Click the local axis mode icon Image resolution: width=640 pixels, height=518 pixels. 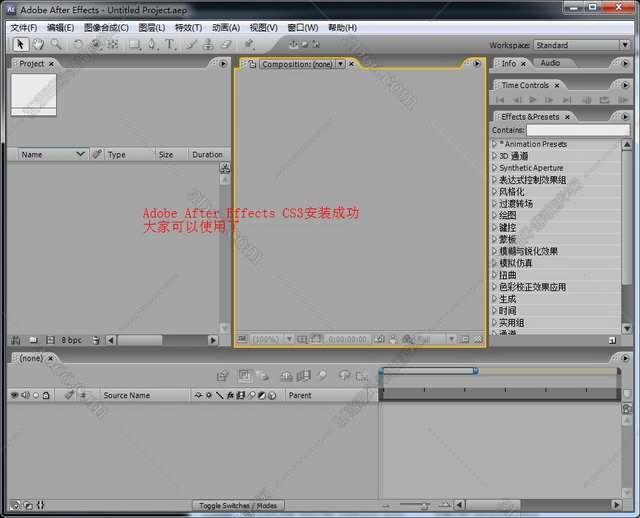(x=293, y=44)
